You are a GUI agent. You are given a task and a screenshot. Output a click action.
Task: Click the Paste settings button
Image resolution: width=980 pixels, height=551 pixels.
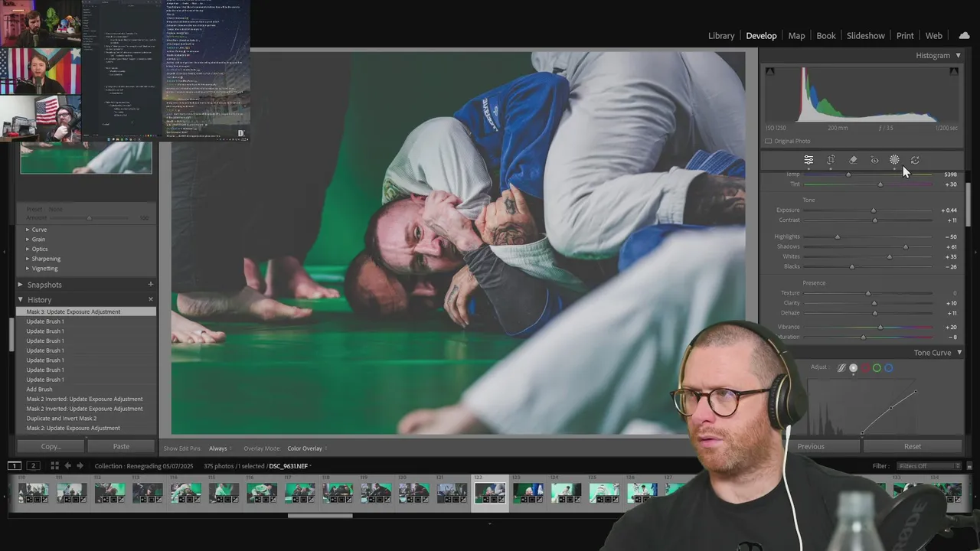121,446
